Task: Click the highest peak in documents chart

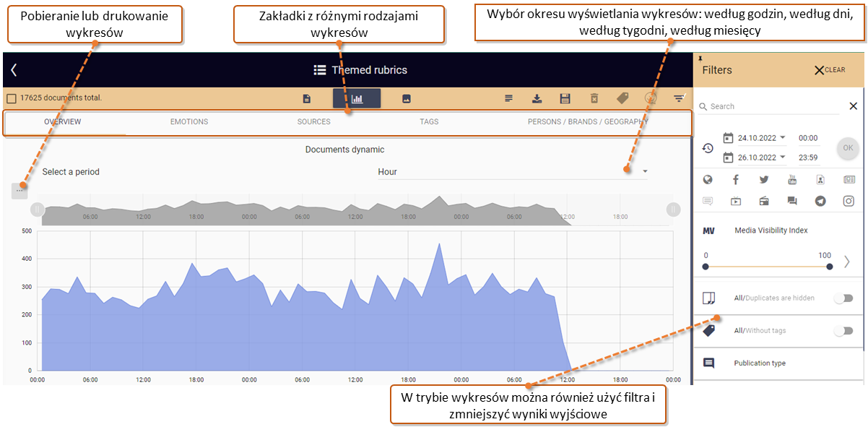Action: coord(439,245)
